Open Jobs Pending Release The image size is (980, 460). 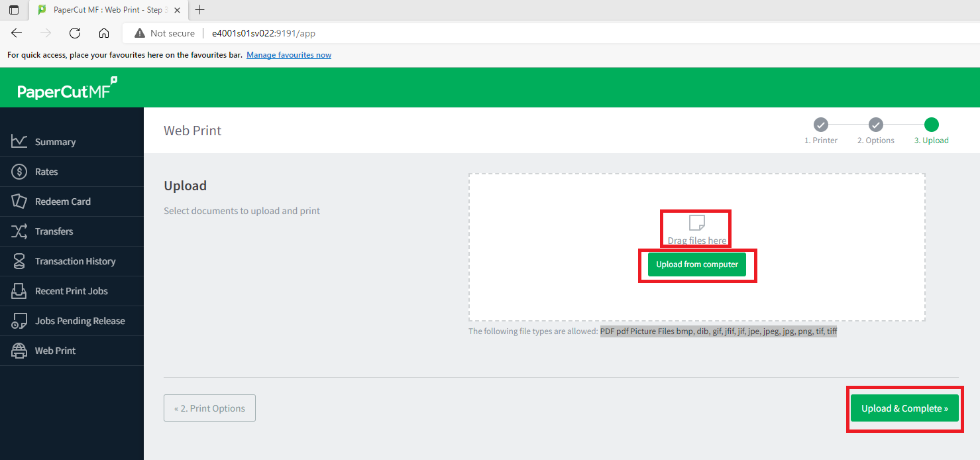[x=72, y=321]
